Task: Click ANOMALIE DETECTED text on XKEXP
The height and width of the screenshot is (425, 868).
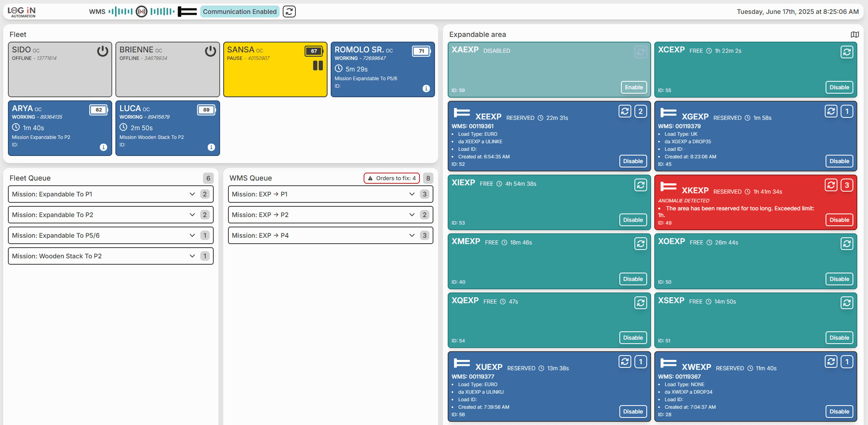Action: click(x=684, y=200)
